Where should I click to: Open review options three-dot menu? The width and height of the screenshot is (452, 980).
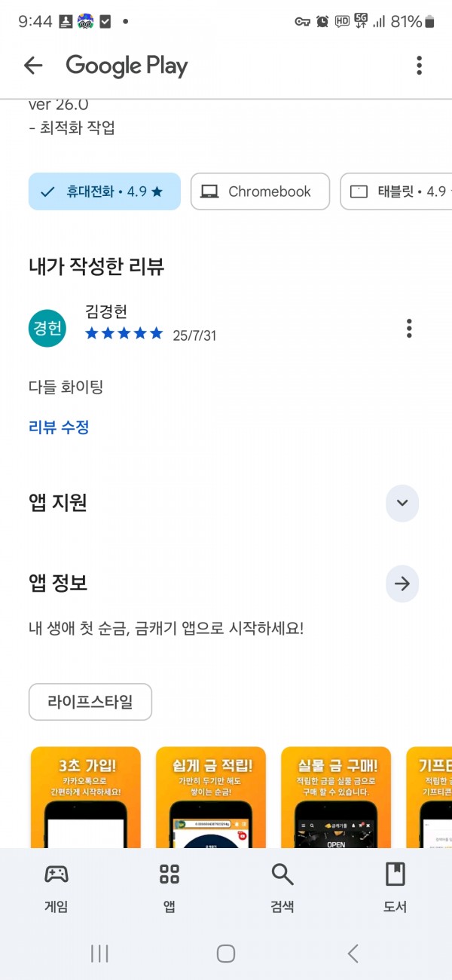pos(409,329)
